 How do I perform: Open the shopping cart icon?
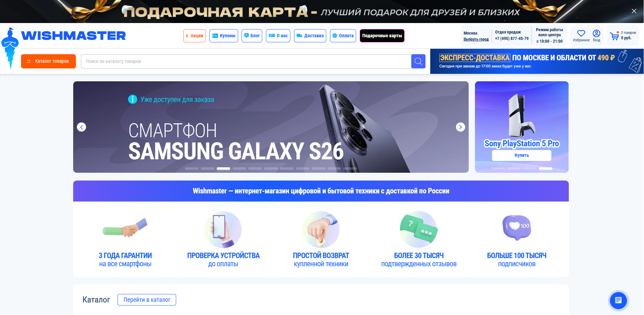pos(614,36)
